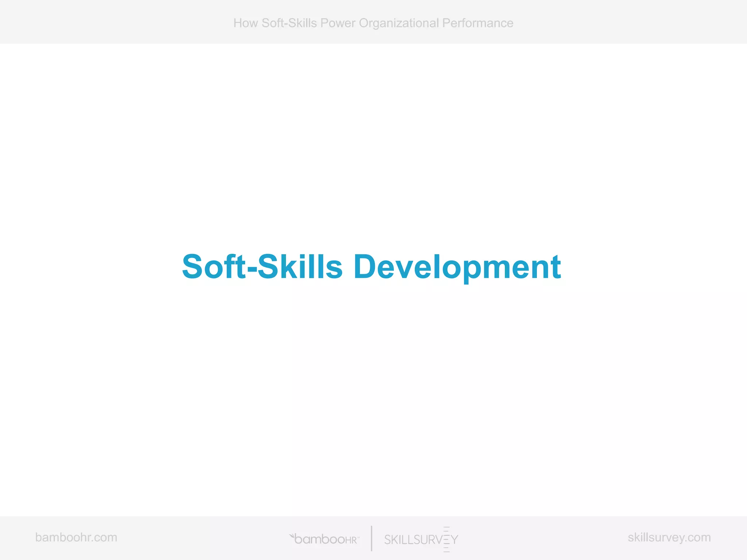The height and width of the screenshot is (560, 747).
Task: Open the skillsurvey.com footer link
Action: pos(669,537)
